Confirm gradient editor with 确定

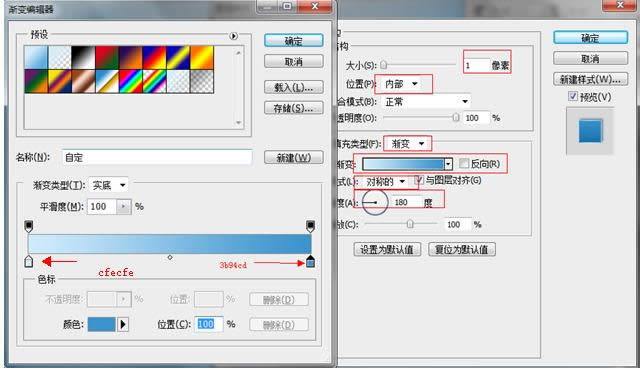click(x=293, y=41)
